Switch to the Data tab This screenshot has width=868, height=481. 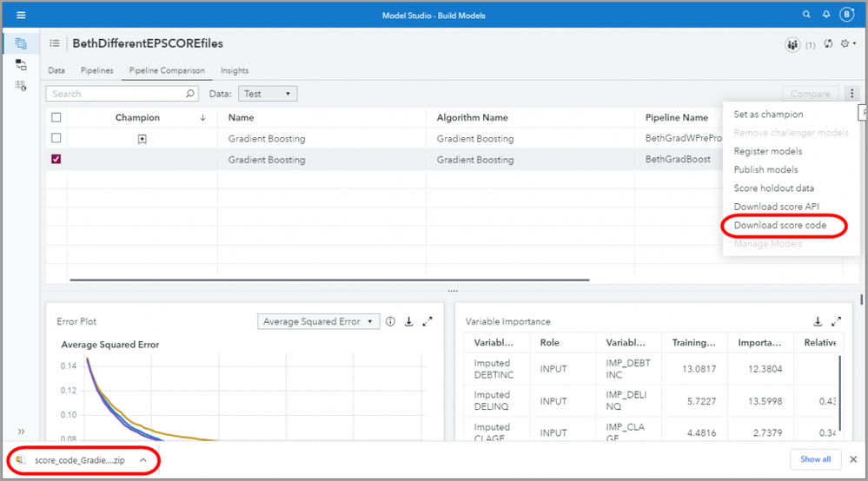(56, 70)
